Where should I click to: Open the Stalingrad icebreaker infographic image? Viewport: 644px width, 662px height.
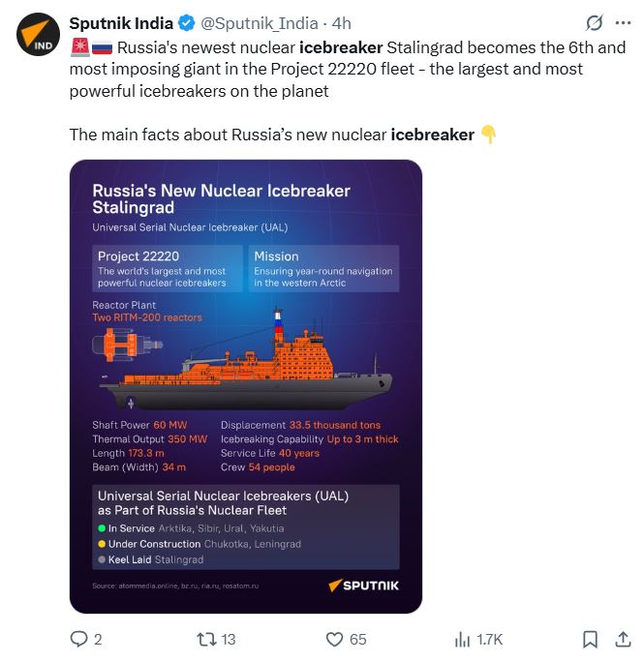246,385
